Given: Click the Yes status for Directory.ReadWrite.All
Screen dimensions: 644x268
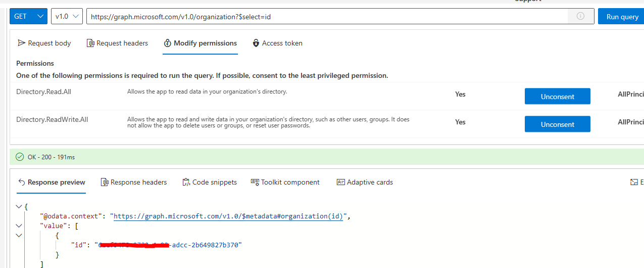Looking at the screenshot, I should 460,122.
